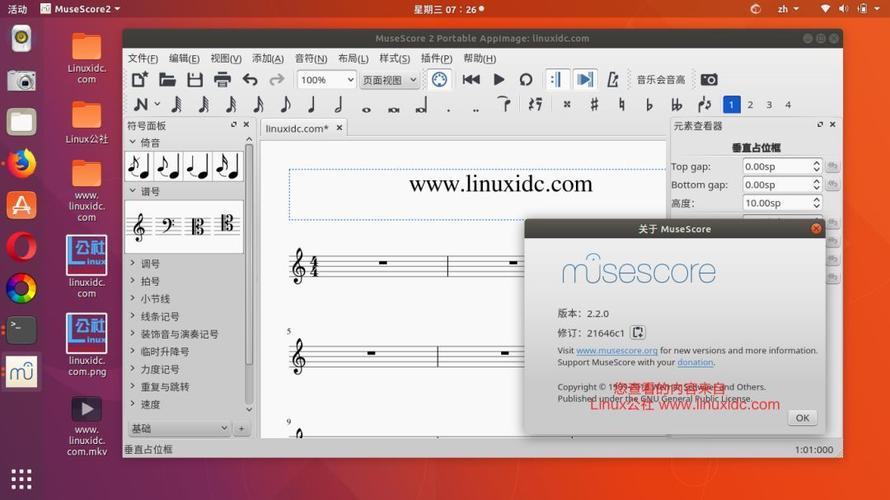The width and height of the screenshot is (890, 500).
Task: Open the 文件(F) menu
Action: click(142, 58)
